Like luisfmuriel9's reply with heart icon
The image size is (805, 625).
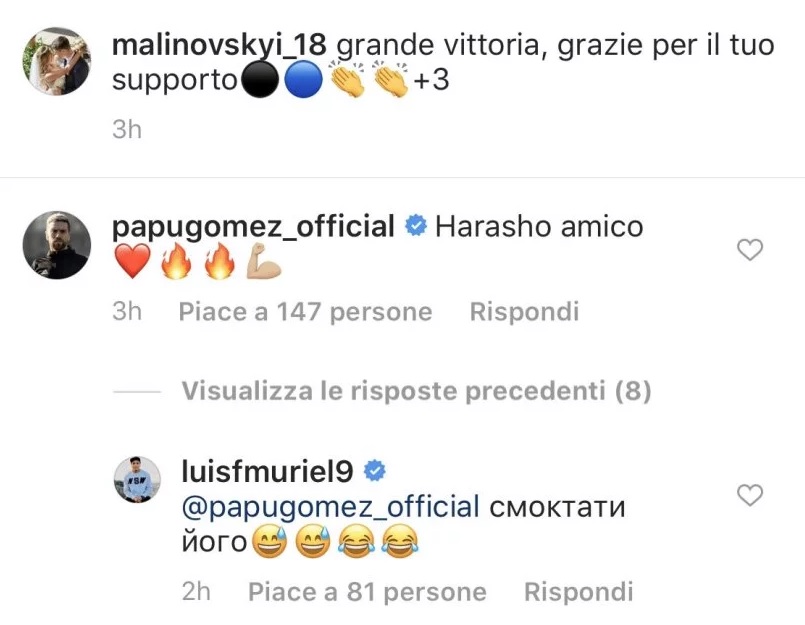[x=750, y=495]
